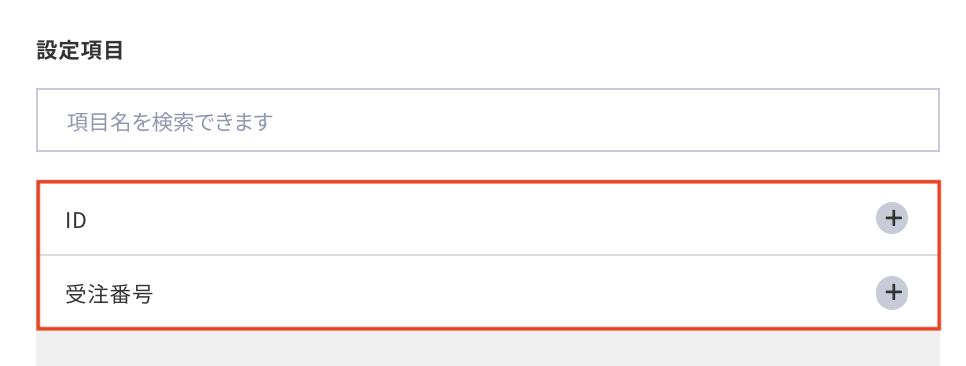Select the ID row in the list

pyautogui.click(x=488, y=219)
